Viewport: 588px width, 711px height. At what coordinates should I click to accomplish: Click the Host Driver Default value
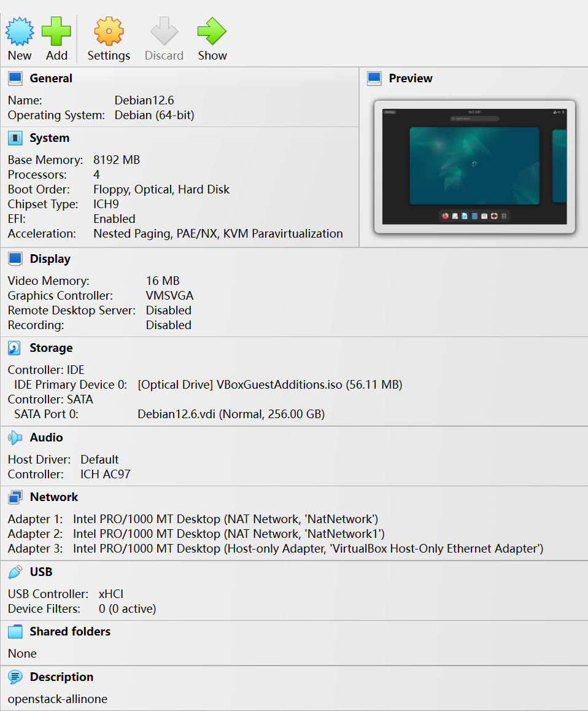click(99, 459)
